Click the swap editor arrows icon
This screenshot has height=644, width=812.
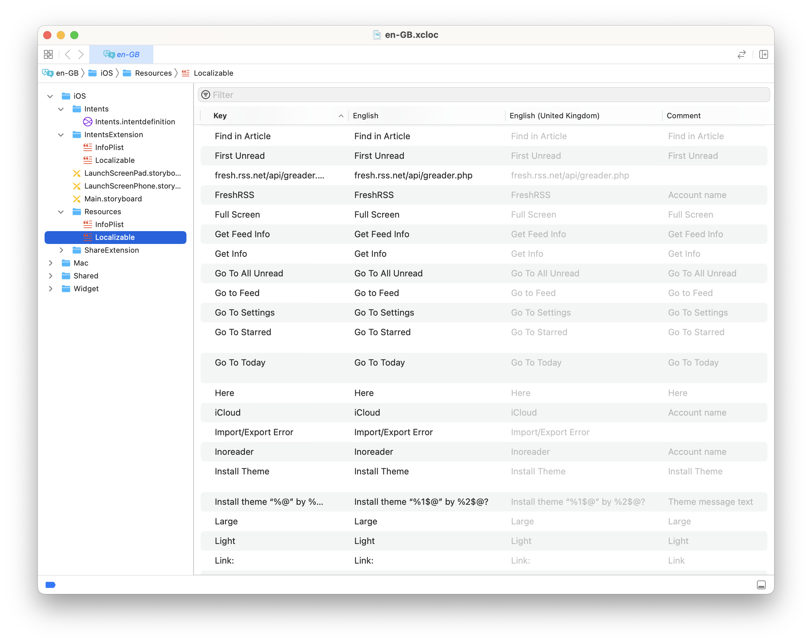point(741,54)
